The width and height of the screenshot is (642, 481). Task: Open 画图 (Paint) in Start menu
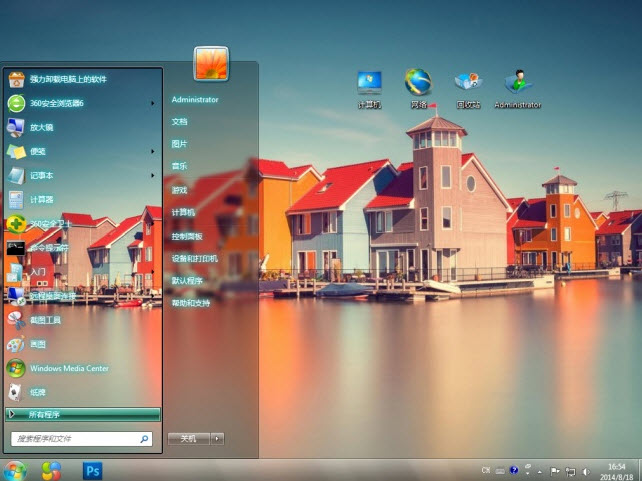[37, 344]
